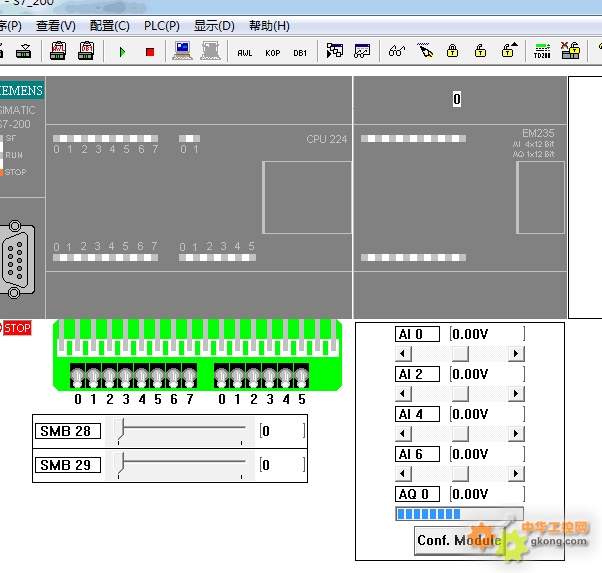602x573 pixels.
Task: Click the red STOP status button
Action: pos(17,328)
